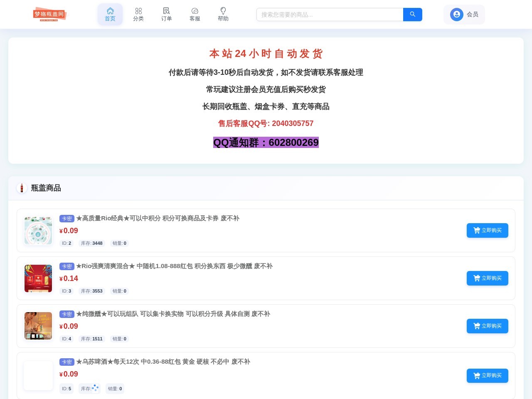
Task: Click 立即购买 for 乌苏啤酒 product
Action: (488, 376)
